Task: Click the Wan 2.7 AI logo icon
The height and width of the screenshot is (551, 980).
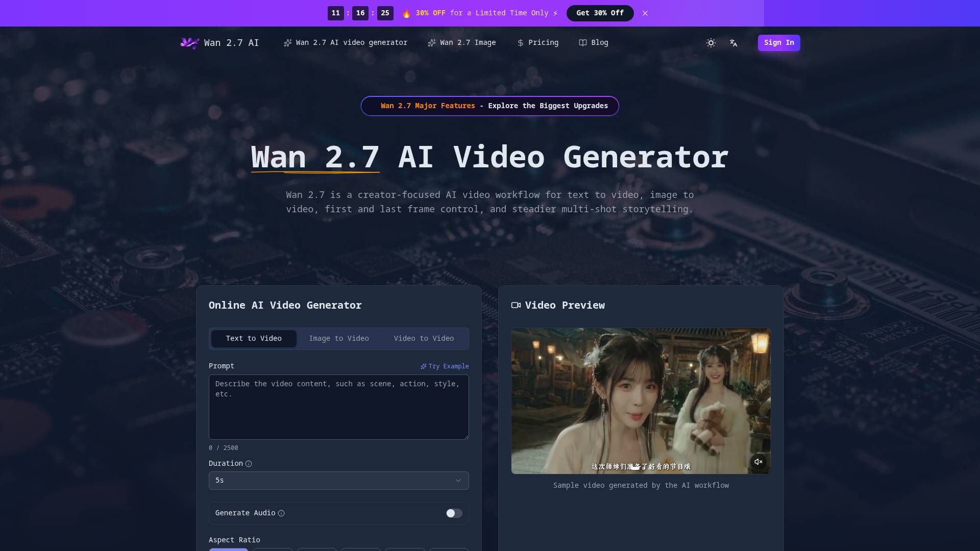Action: 189,43
